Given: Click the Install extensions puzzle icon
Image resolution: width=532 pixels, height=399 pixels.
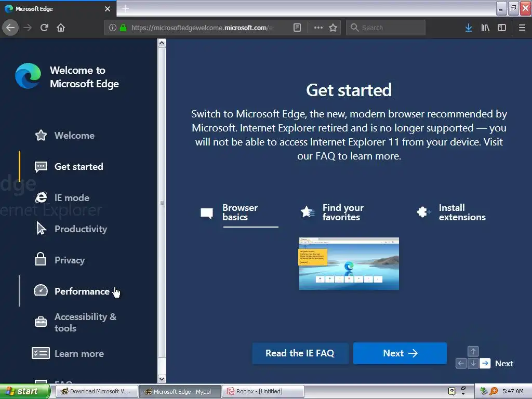Looking at the screenshot, I should point(423,212).
